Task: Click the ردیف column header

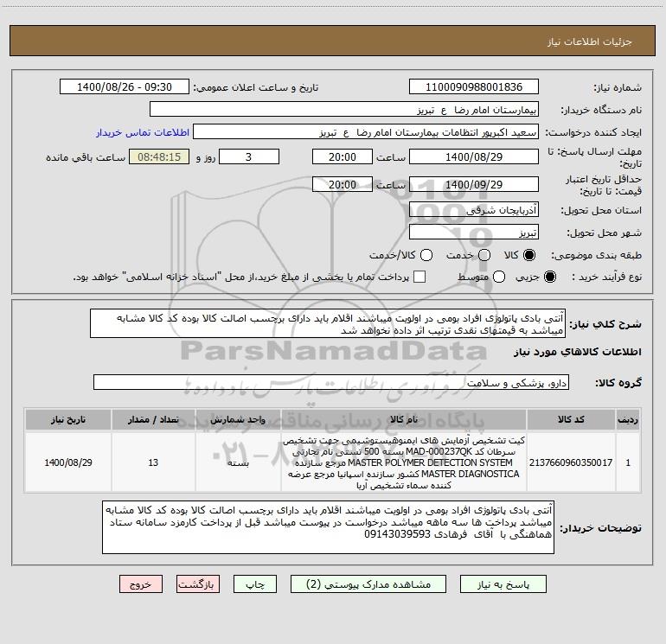Action: click(x=628, y=419)
